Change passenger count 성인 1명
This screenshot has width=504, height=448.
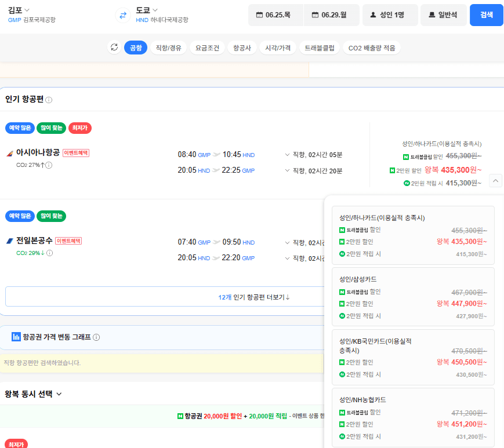390,14
